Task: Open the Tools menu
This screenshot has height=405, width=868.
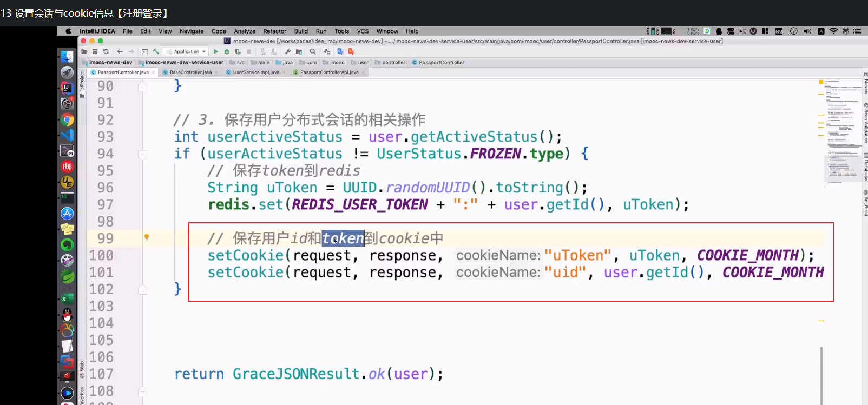Action: tap(342, 31)
